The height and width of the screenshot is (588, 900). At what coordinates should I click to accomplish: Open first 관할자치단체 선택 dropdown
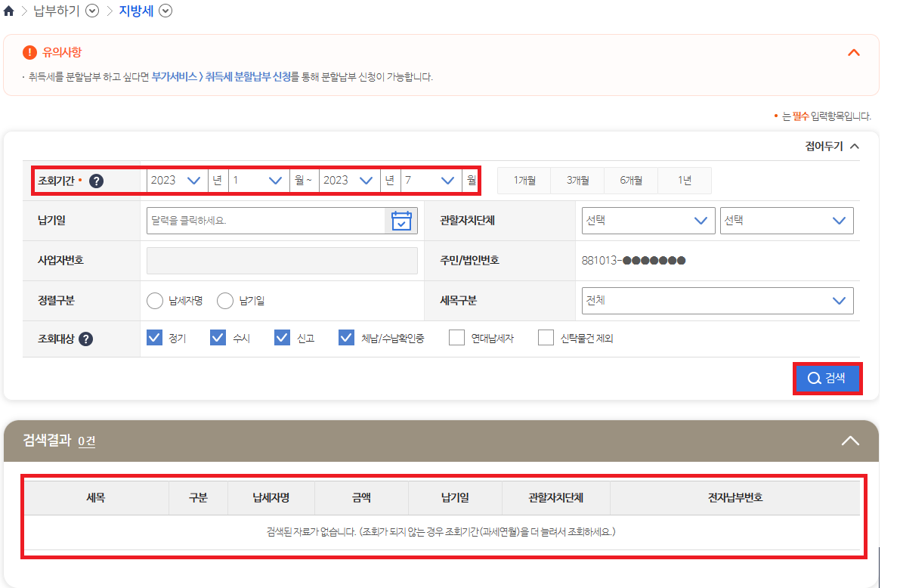click(x=648, y=221)
